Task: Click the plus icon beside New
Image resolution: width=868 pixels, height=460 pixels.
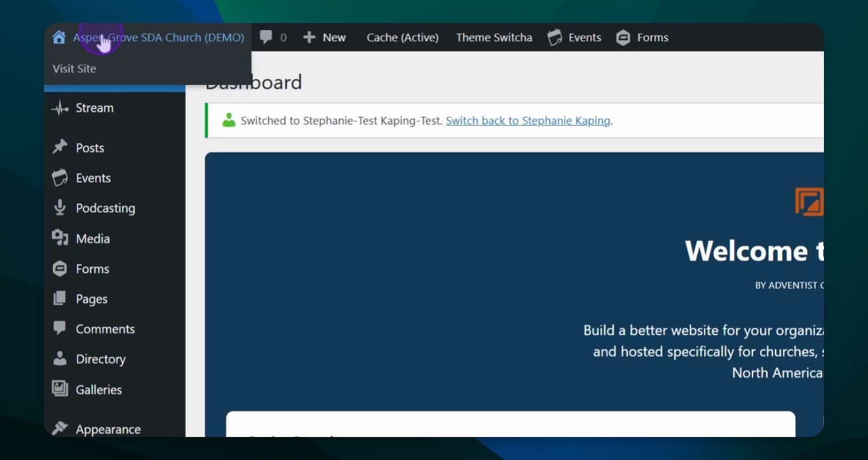Action: pos(310,38)
